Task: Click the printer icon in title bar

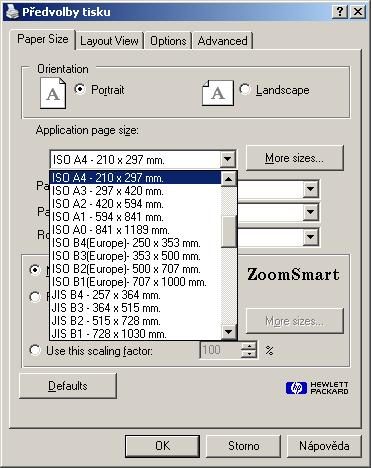Action: pyautogui.click(x=13, y=12)
